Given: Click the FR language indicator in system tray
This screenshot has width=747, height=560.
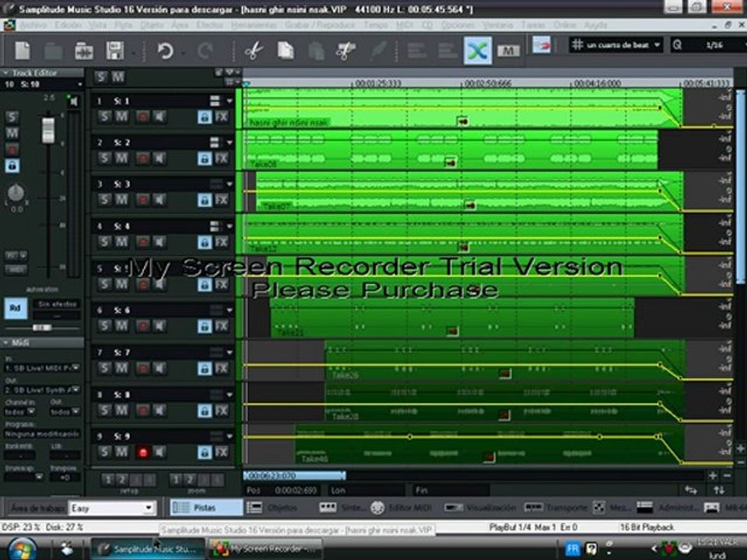Looking at the screenshot, I should [572, 548].
